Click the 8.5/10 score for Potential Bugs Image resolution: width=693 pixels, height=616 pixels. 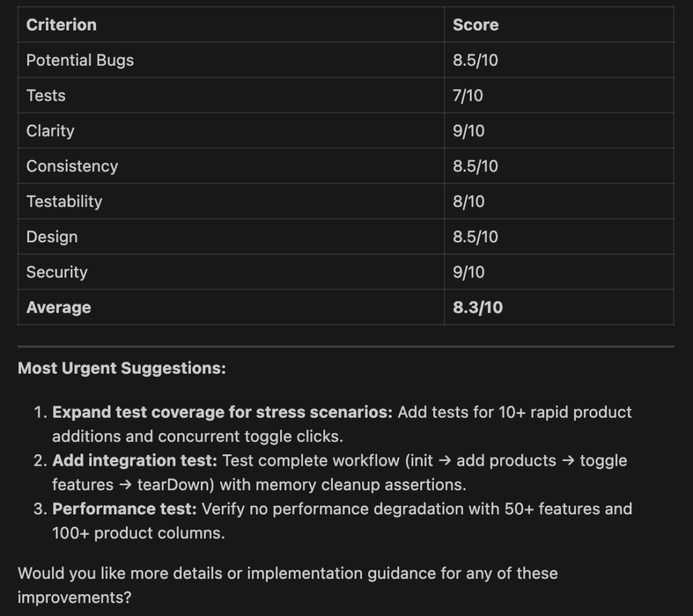pyautogui.click(x=475, y=60)
